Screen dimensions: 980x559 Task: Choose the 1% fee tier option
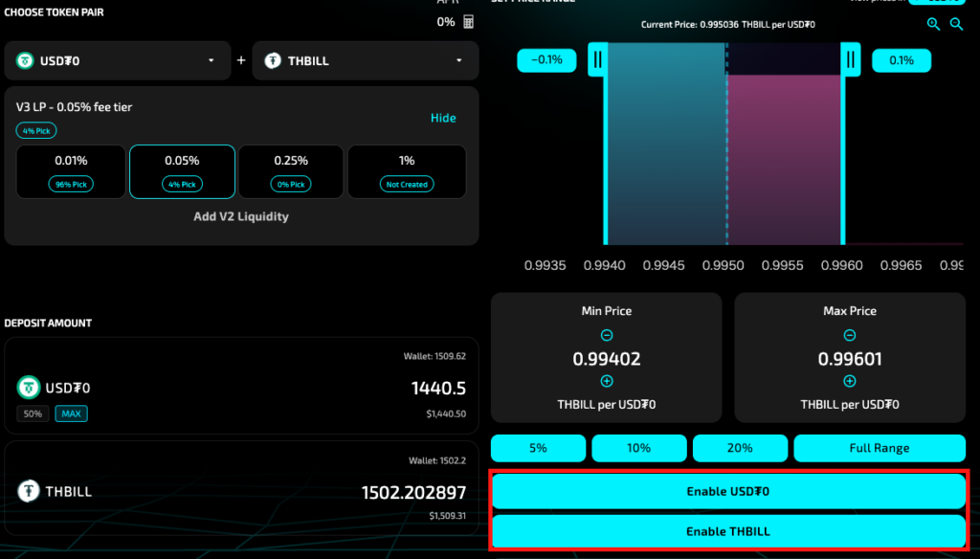coord(407,171)
